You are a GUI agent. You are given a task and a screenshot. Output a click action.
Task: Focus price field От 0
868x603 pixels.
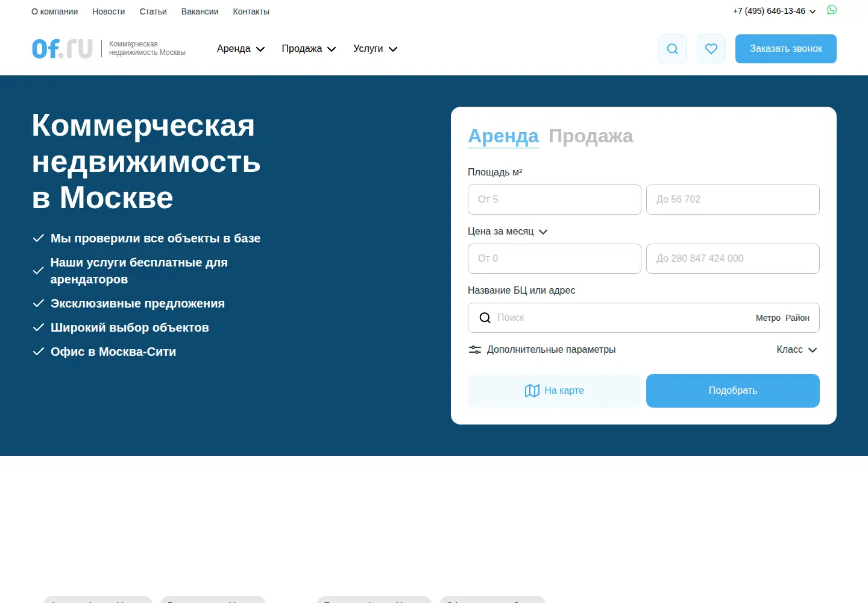(555, 259)
